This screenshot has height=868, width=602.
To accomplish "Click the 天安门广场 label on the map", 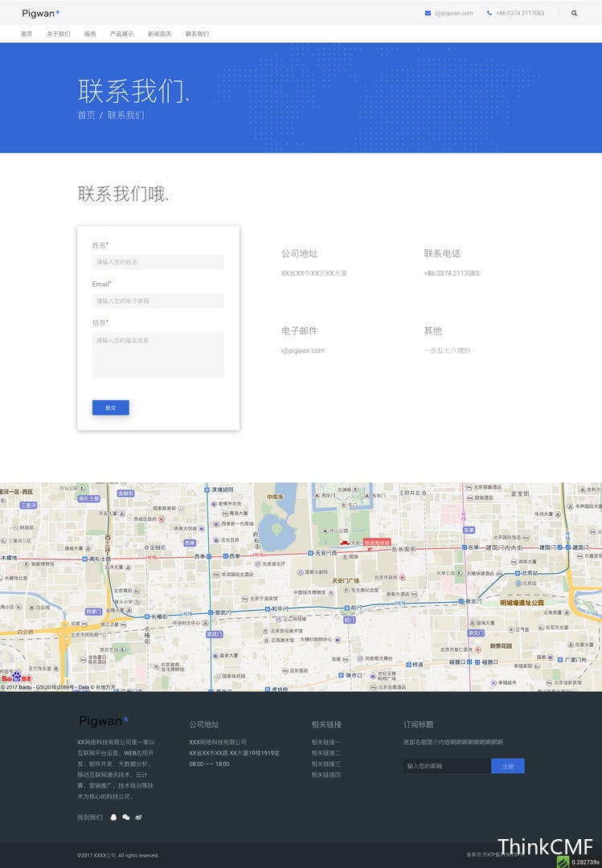I will coord(346,581).
